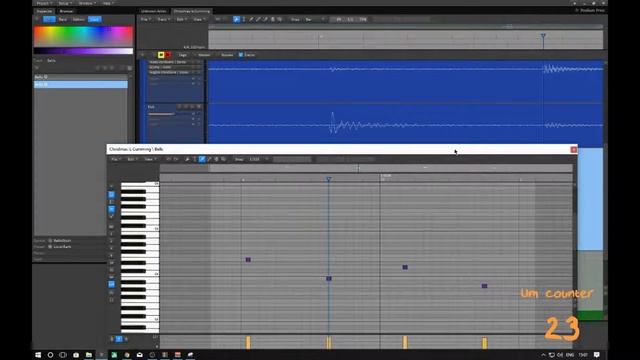Image resolution: width=640 pixels, height=360 pixels.
Task: Open the piano roll View menu
Action: (150, 159)
